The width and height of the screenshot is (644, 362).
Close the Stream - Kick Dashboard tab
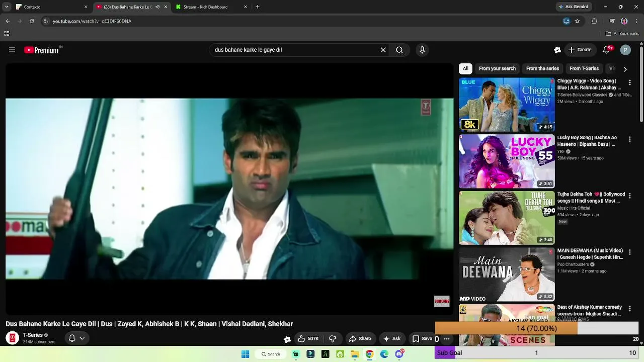246,7
